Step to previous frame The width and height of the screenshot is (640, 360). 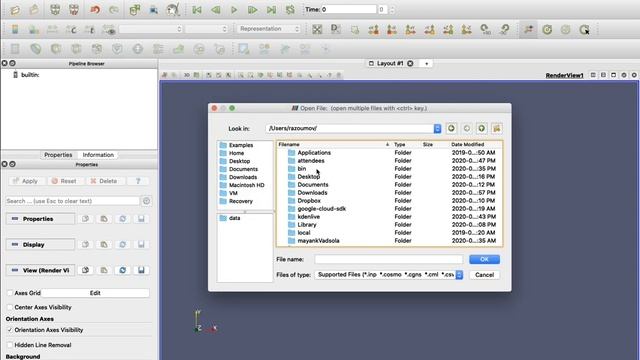point(216,10)
